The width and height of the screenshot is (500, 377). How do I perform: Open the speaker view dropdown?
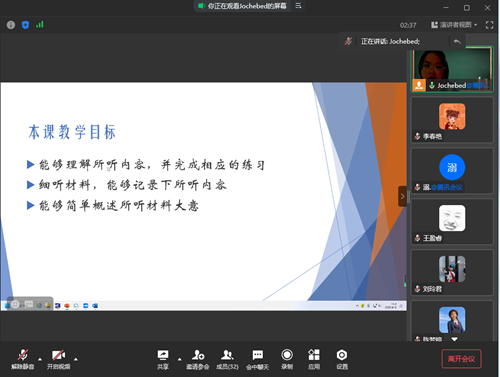454,25
